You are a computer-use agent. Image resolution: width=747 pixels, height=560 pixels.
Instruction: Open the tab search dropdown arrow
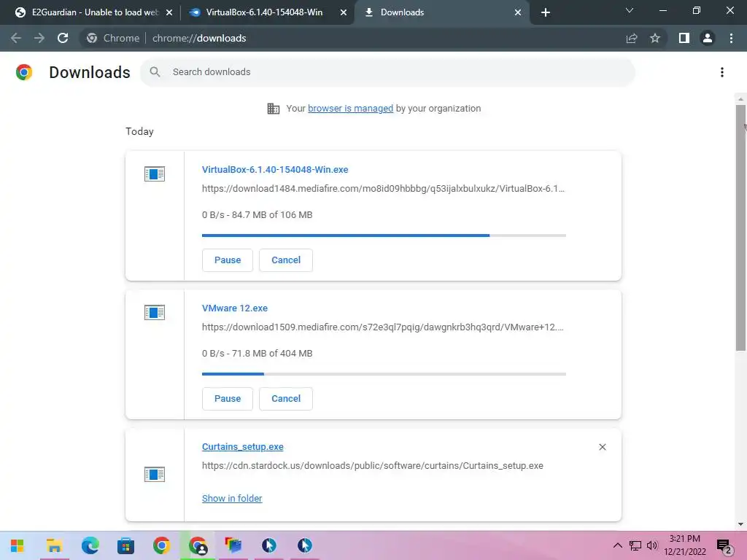(x=630, y=10)
